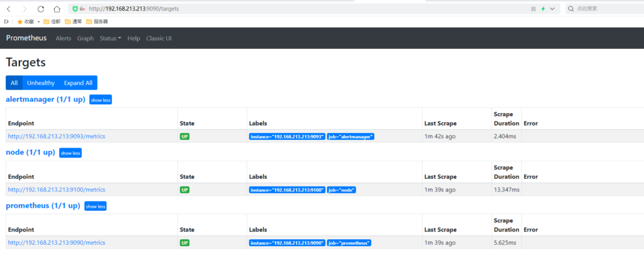644x258 pixels.
Task: Open the address bar dropdown chevron
Action: (552, 9)
